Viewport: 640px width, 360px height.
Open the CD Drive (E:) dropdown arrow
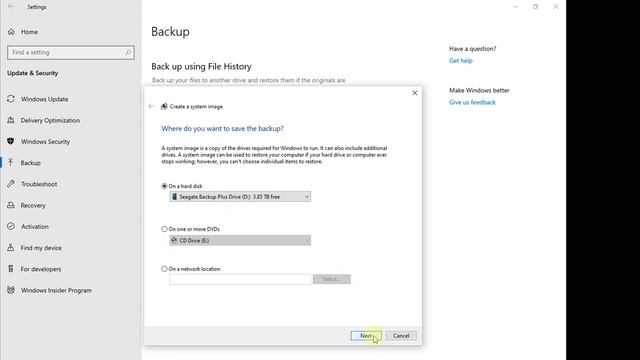(x=307, y=240)
